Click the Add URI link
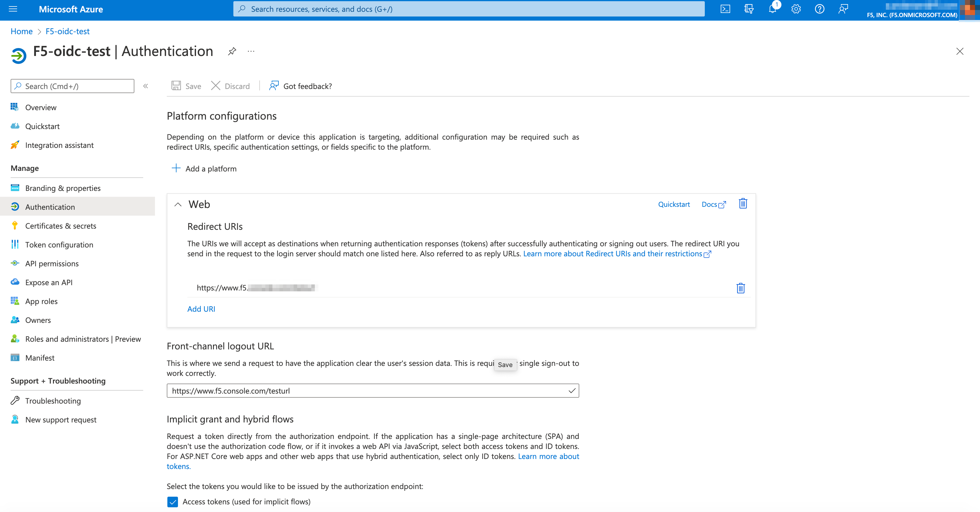980x512 pixels. coord(201,309)
